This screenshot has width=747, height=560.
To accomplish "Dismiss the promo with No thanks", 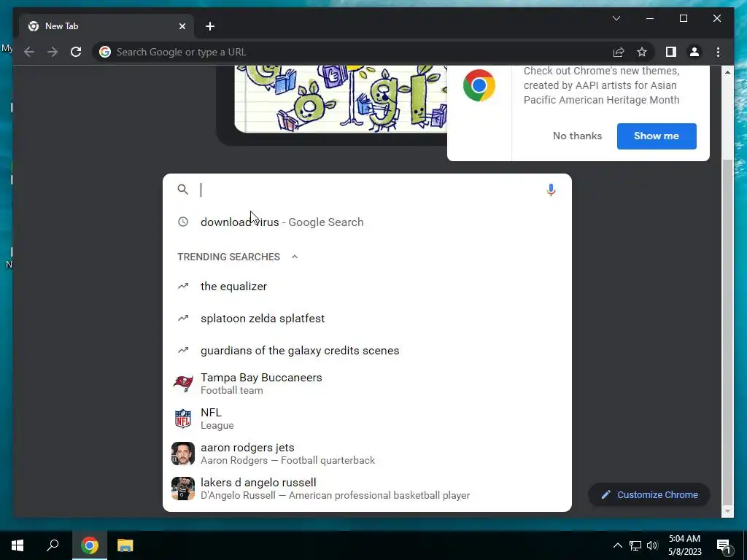I will pos(578,136).
